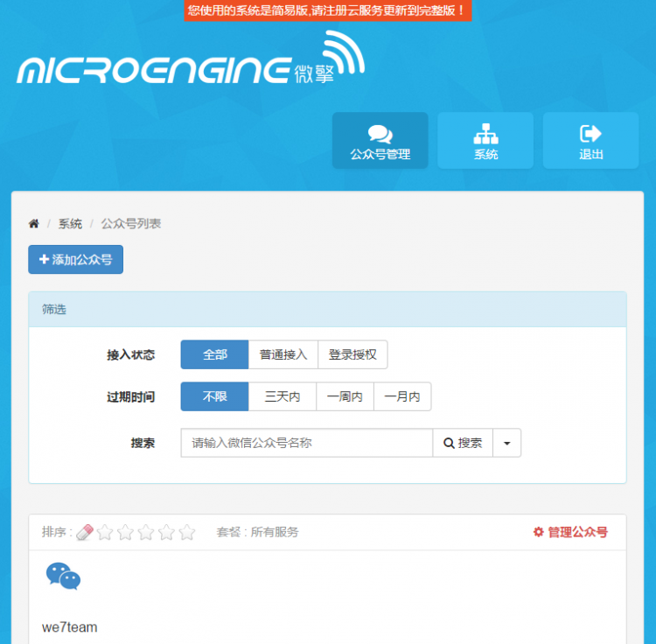Choose 三天内 expiry time filter
The height and width of the screenshot is (644, 656).
(283, 396)
